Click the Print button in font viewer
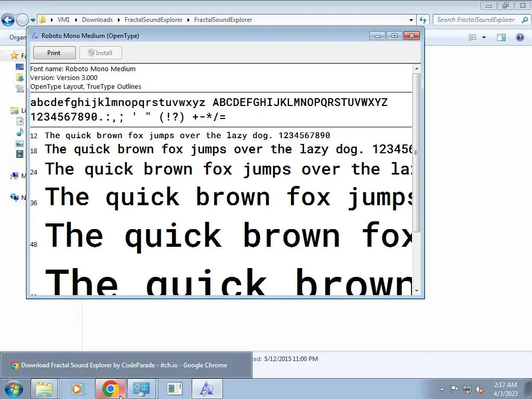 (x=54, y=53)
